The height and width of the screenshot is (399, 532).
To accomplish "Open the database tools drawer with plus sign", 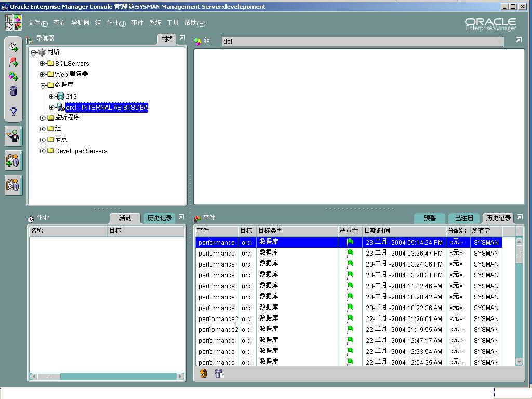I will pos(13,160).
